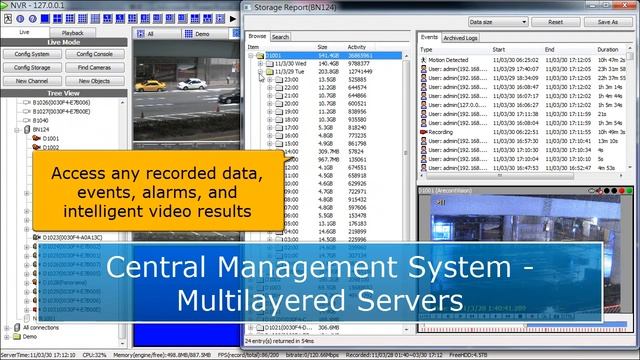Select the Archived Logs tab
Viewport: 640px width, 360px height.
coord(460,38)
